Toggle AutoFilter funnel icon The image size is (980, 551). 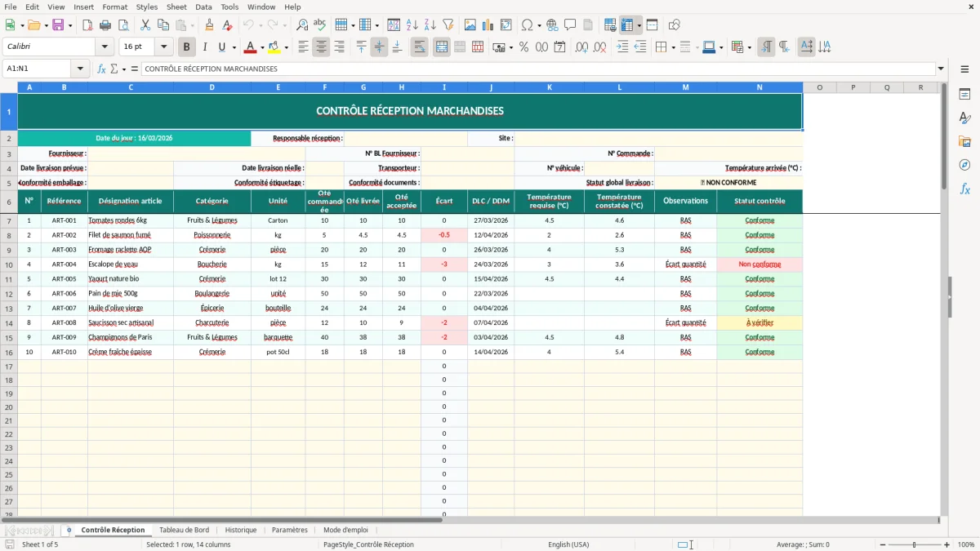tap(448, 25)
